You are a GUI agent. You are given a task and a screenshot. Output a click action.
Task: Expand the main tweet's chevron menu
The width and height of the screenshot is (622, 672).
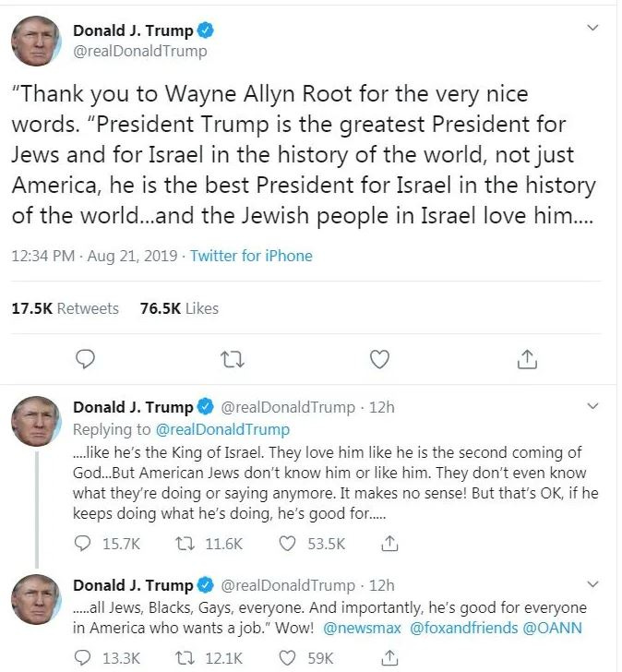coord(592,28)
